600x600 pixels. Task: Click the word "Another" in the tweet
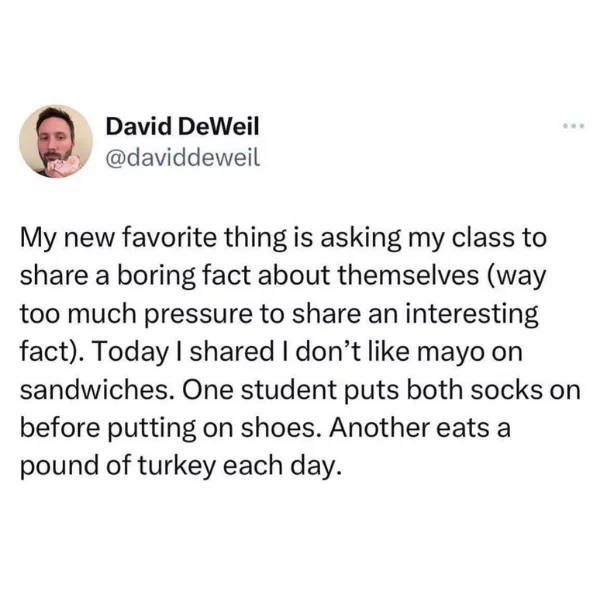[380, 428]
